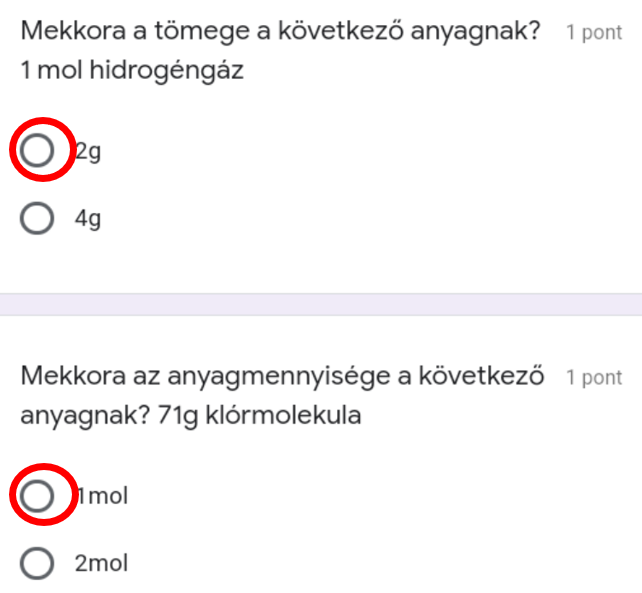
Task: Choose the 1mol radio option
Action: [x=38, y=494]
